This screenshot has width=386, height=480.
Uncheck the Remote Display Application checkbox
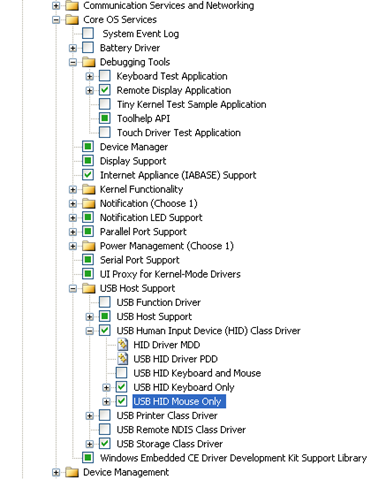105,90
